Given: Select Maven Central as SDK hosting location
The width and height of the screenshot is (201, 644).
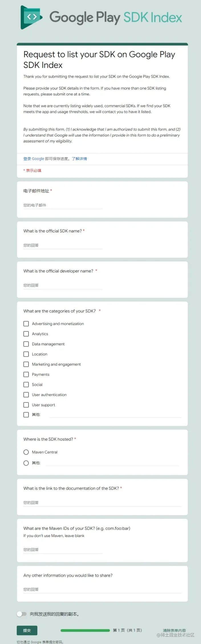Looking at the screenshot, I should tap(26, 452).
